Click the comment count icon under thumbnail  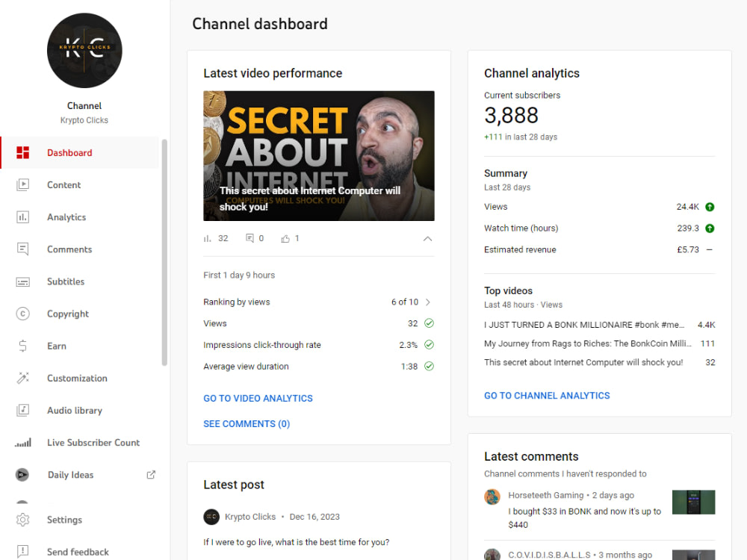pyautogui.click(x=249, y=239)
